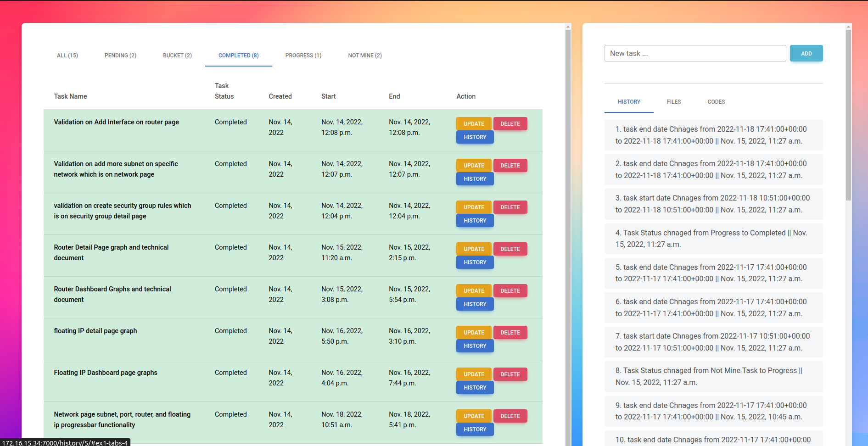Delete the Validation on Add Interface task

(510, 124)
